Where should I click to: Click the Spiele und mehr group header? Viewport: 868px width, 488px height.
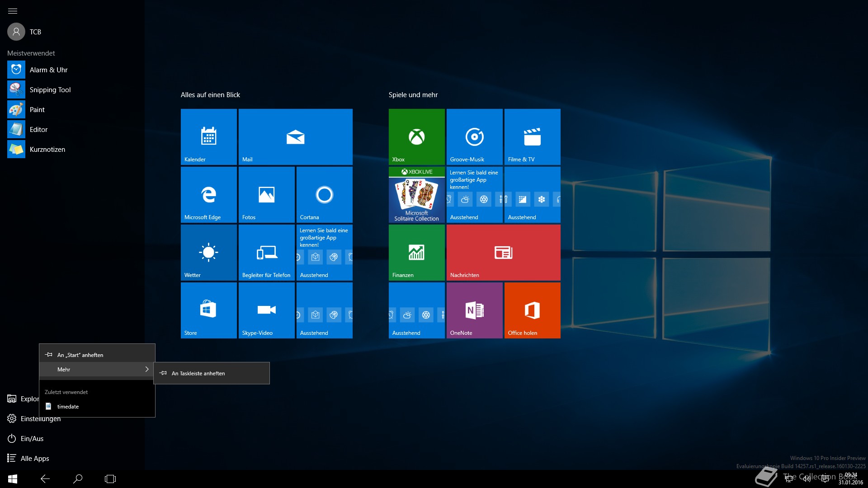[413, 95]
